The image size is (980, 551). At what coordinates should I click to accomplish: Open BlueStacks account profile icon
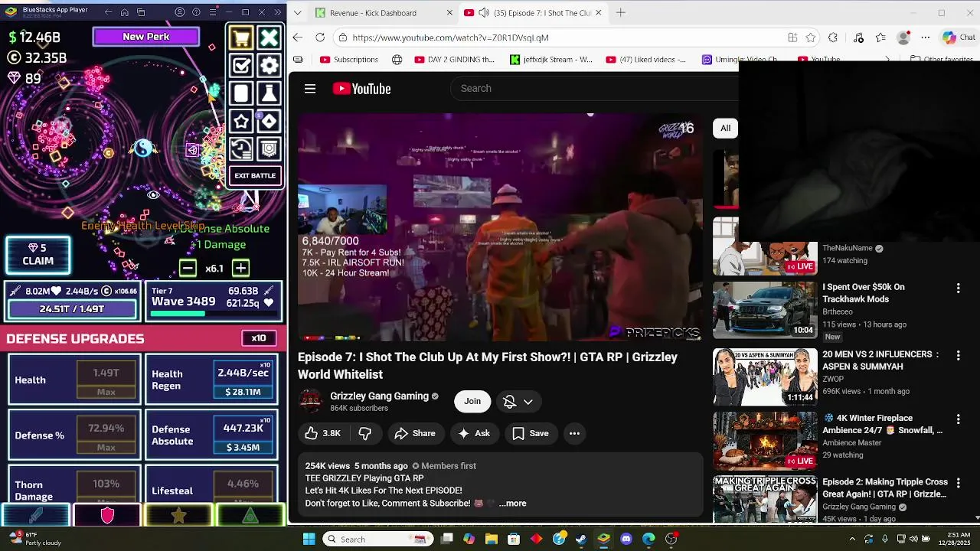coord(180,12)
